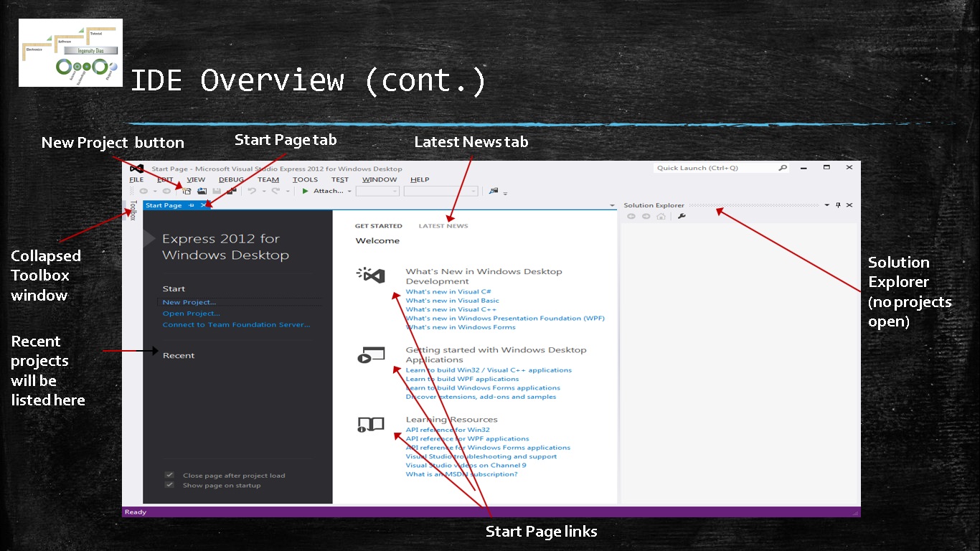Open the Attach dropdown arrow

click(349, 191)
